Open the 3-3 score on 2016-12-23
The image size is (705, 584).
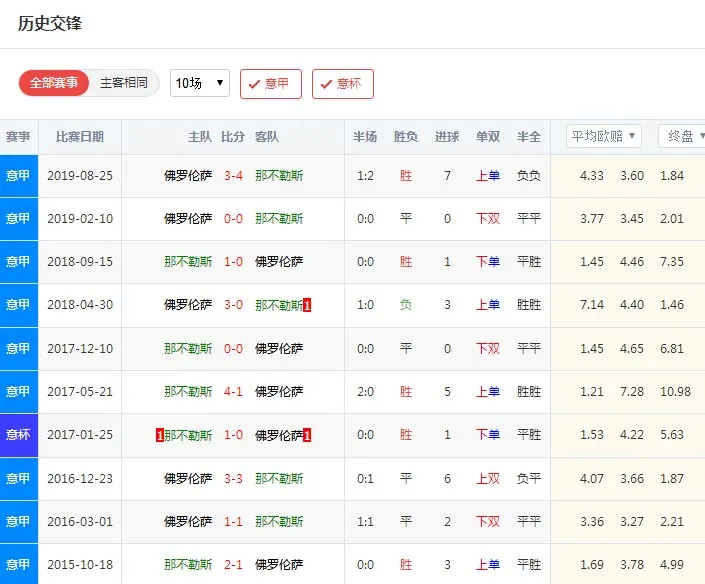click(x=233, y=478)
